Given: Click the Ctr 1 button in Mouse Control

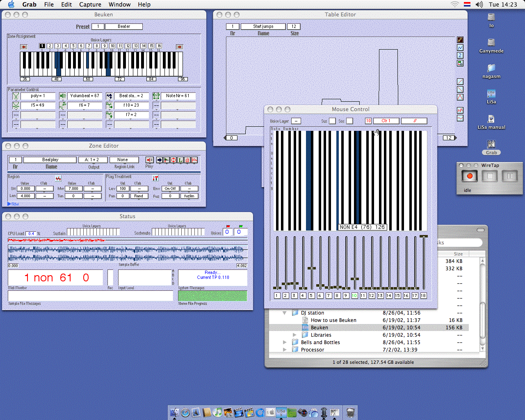Looking at the screenshot, I should click(386, 121).
